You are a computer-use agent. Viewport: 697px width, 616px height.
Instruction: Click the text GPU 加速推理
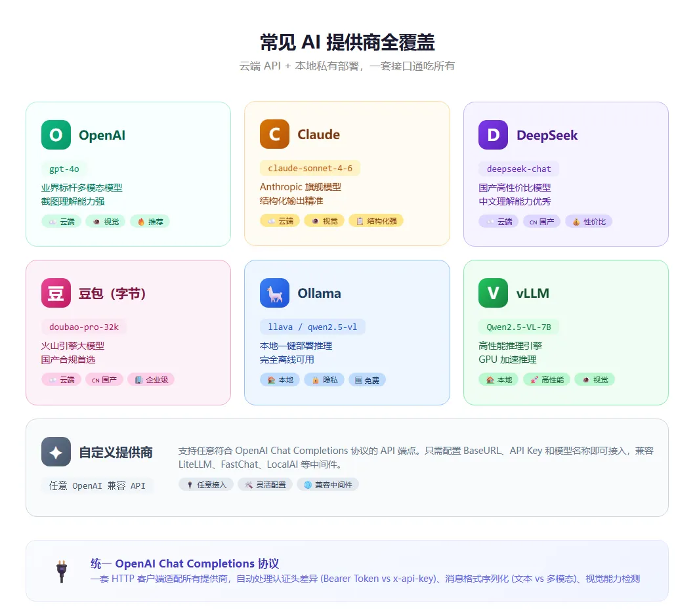507,359
